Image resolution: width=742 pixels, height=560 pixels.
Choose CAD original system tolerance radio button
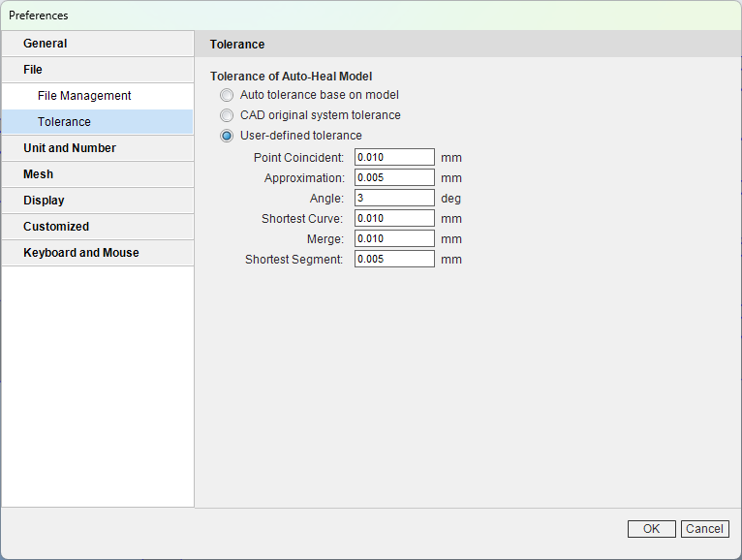(227, 115)
